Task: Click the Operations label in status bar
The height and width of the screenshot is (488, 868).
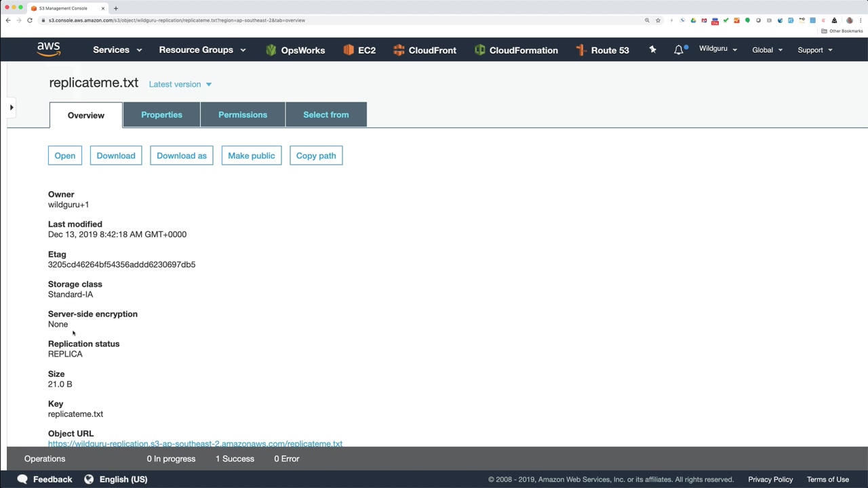Action: 45,459
